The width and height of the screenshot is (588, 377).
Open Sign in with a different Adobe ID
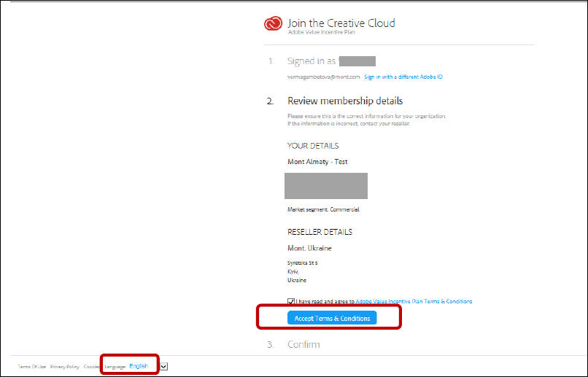click(403, 77)
